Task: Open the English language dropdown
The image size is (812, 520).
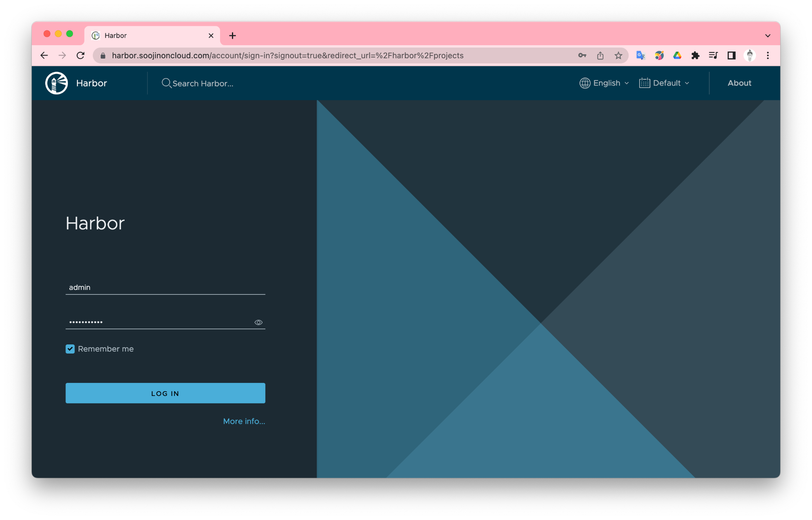Action: (x=604, y=83)
